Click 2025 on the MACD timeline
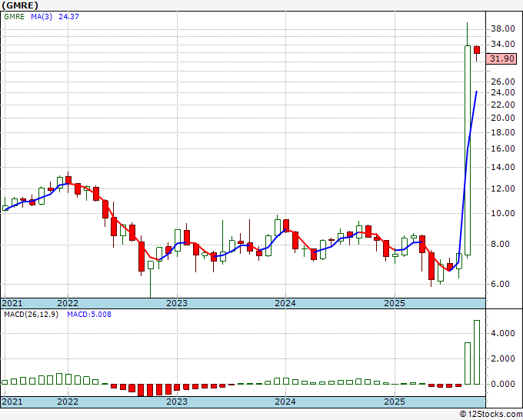 pos(395,402)
